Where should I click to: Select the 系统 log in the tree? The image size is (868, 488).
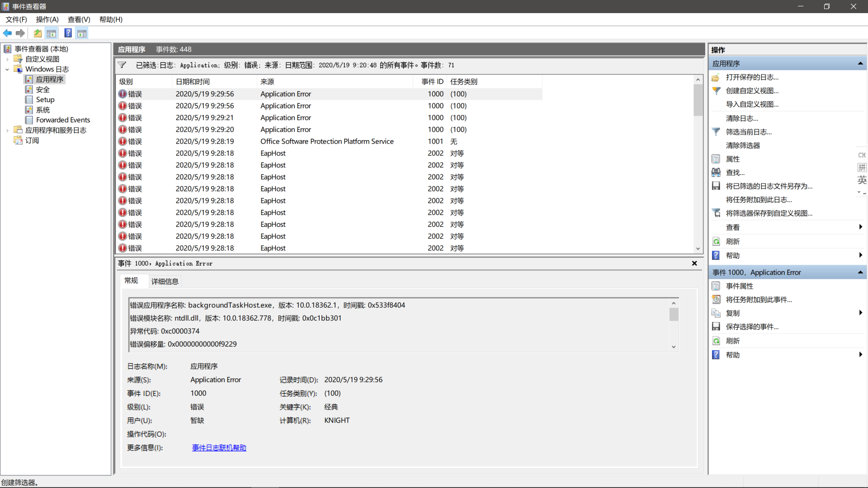coord(42,109)
